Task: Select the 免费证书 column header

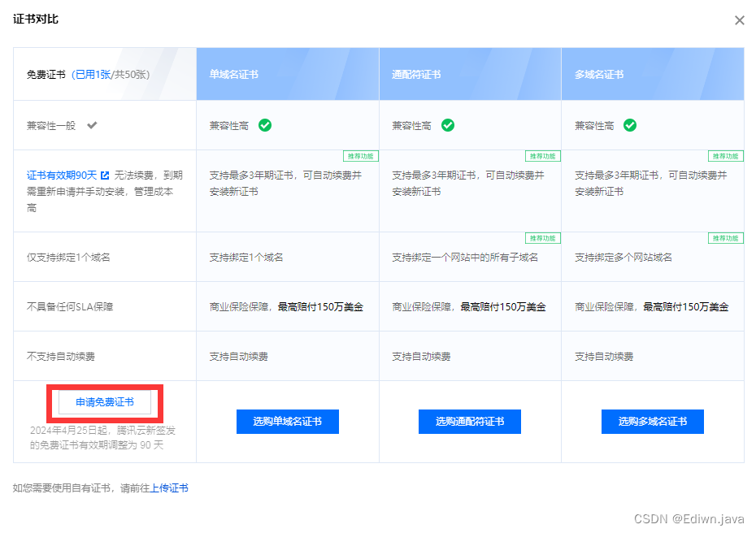Action: tap(105, 74)
